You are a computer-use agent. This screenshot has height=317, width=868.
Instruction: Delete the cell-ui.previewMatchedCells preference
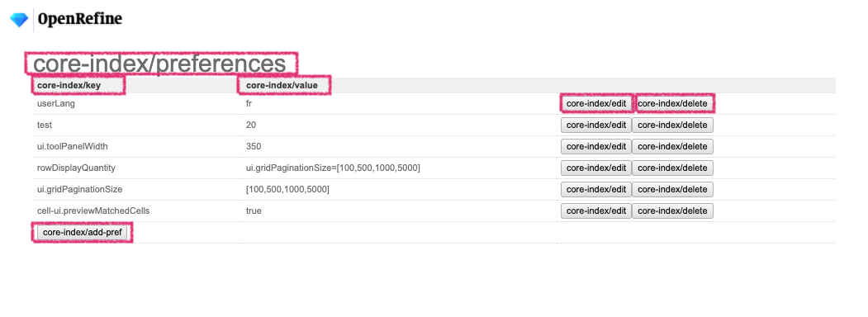click(x=672, y=211)
